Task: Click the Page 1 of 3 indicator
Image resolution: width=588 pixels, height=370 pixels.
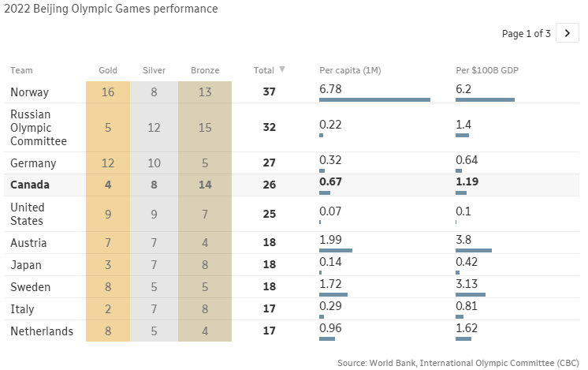Action: 526,33
